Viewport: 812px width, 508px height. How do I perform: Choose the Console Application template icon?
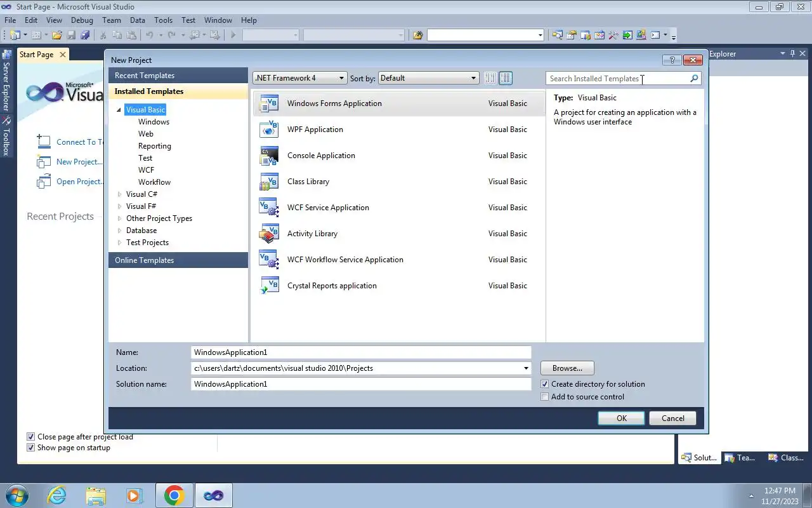coord(269,156)
